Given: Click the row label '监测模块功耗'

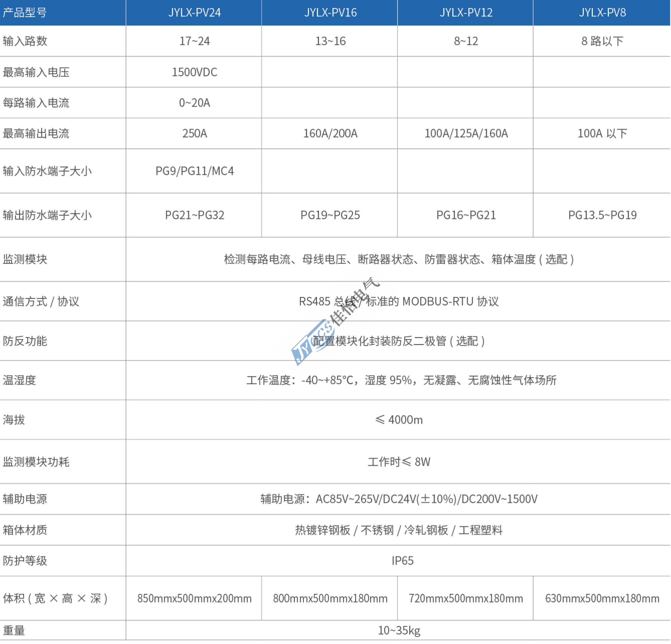Looking at the screenshot, I should click(36, 462).
